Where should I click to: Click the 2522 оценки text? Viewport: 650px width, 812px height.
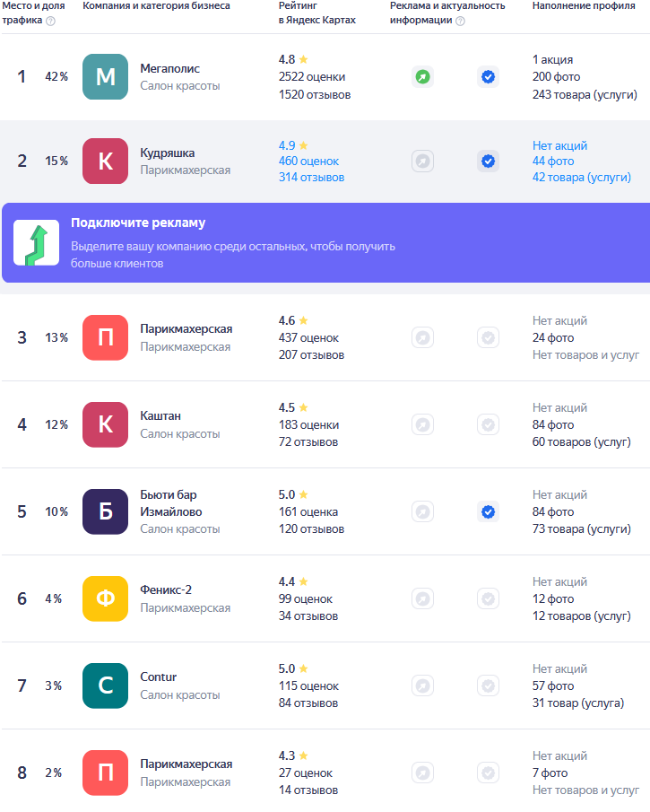312,76
